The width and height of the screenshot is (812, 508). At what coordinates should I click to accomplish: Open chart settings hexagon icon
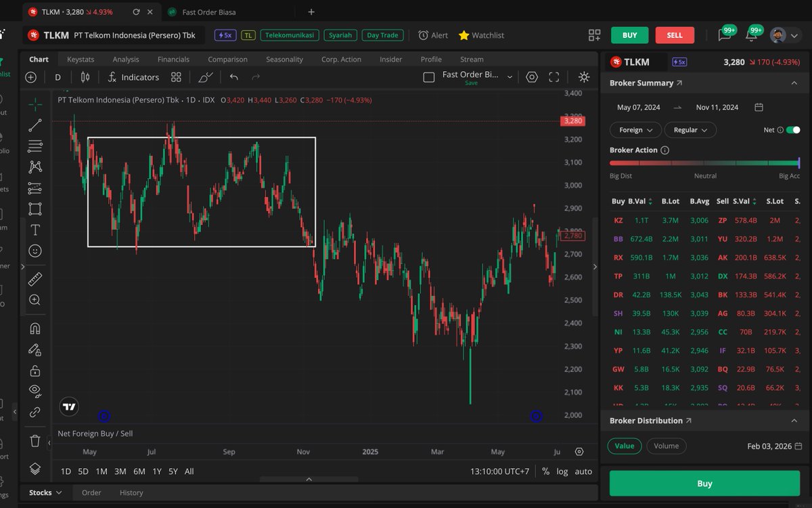click(x=532, y=77)
